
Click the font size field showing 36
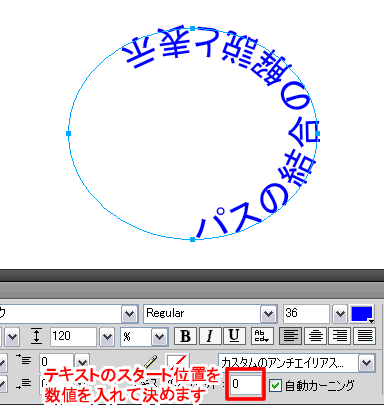306,314
